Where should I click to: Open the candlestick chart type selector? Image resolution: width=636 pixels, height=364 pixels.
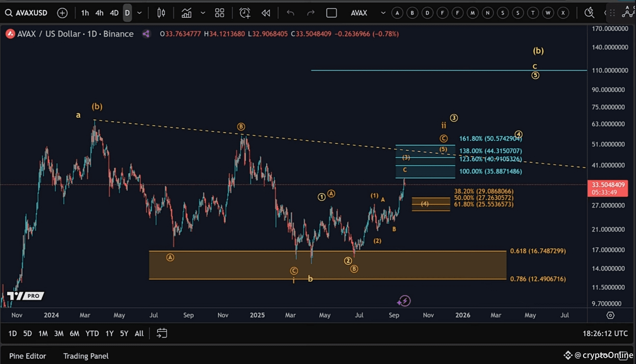click(161, 13)
